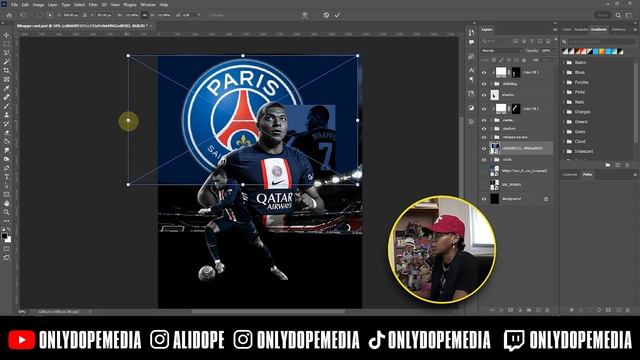Switch to the Channels tab
Viewport: 640px width, 360px height.
(x=570, y=175)
